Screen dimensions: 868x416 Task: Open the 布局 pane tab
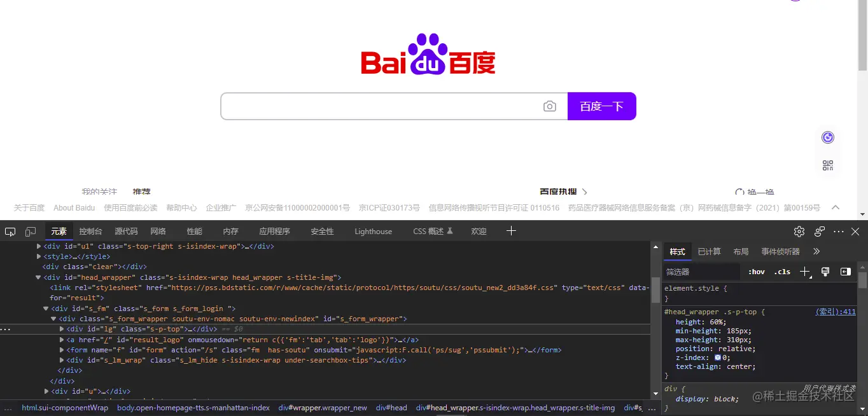pyautogui.click(x=741, y=251)
